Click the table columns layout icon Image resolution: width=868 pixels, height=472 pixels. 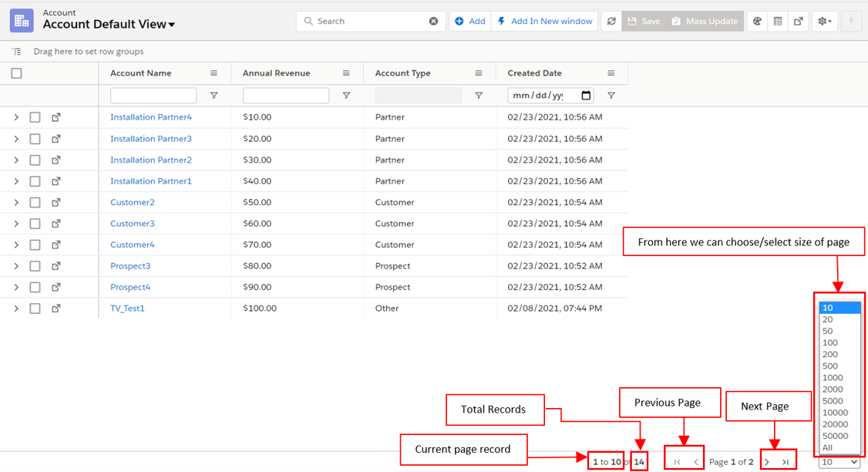778,22
